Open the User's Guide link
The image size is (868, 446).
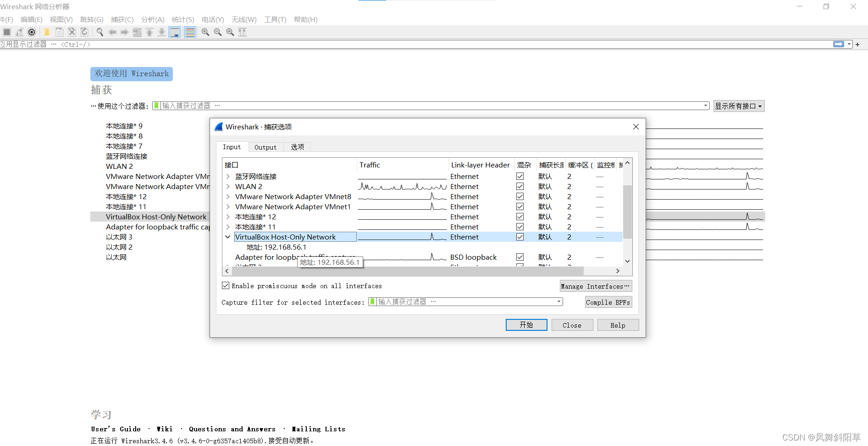point(116,429)
